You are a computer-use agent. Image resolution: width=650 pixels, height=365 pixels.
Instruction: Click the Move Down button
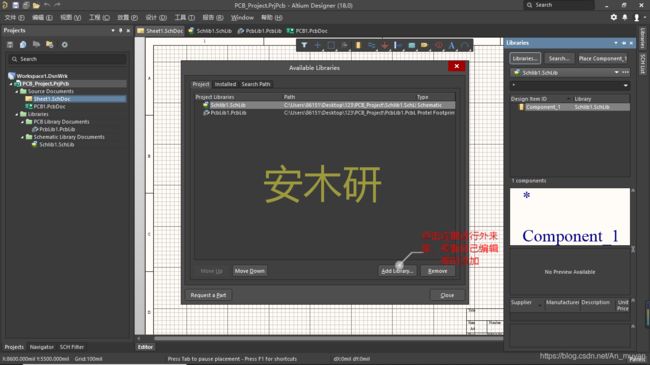click(250, 271)
